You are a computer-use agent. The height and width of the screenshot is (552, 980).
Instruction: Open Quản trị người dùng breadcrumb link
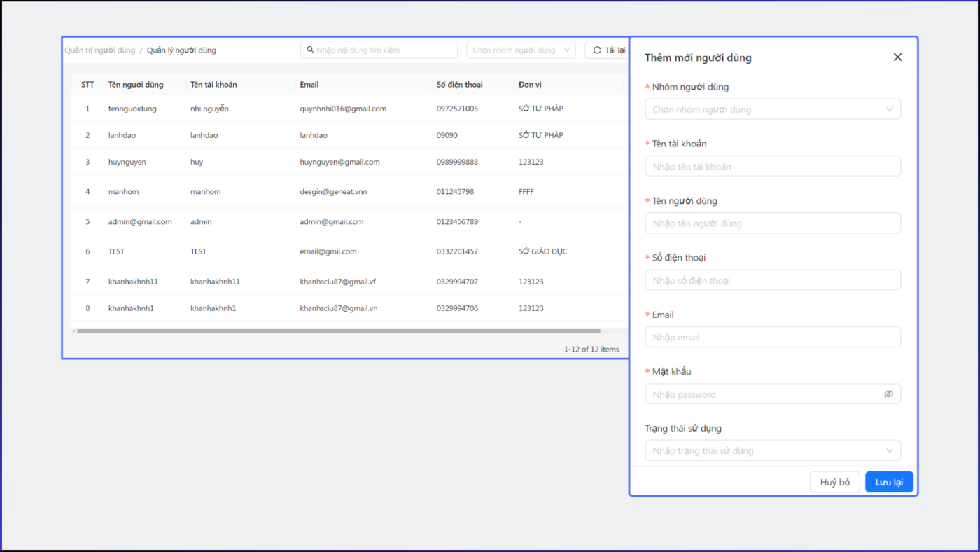100,50
